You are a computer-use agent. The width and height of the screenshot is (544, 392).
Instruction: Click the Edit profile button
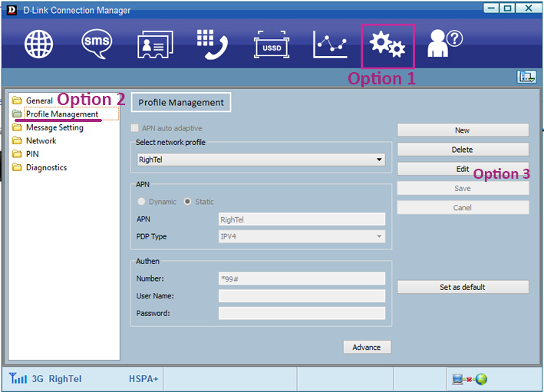tap(463, 169)
